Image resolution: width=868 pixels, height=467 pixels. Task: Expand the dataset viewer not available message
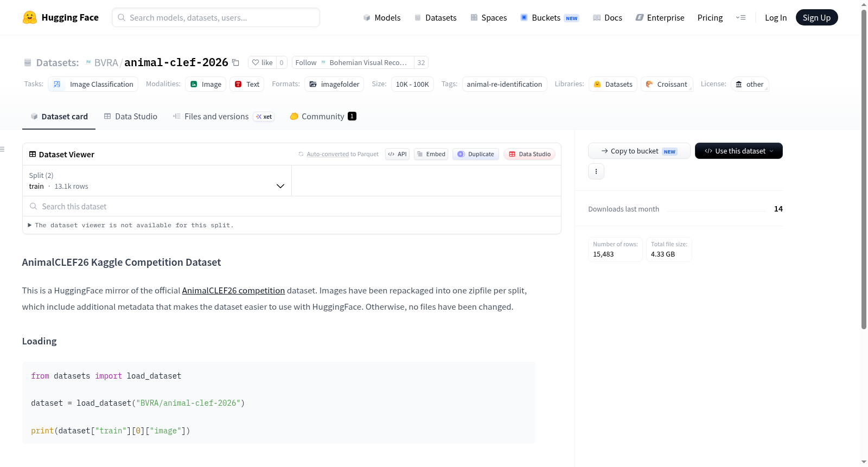131,225
